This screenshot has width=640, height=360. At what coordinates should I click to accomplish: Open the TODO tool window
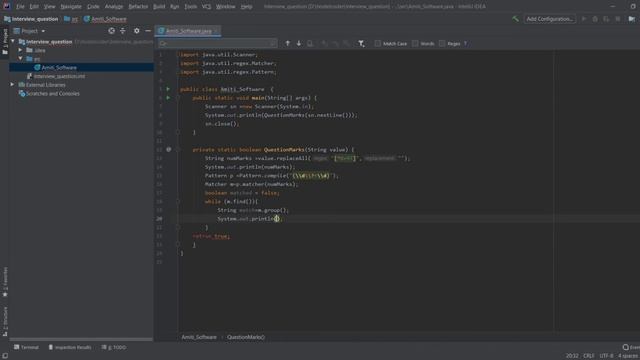point(114,347)
